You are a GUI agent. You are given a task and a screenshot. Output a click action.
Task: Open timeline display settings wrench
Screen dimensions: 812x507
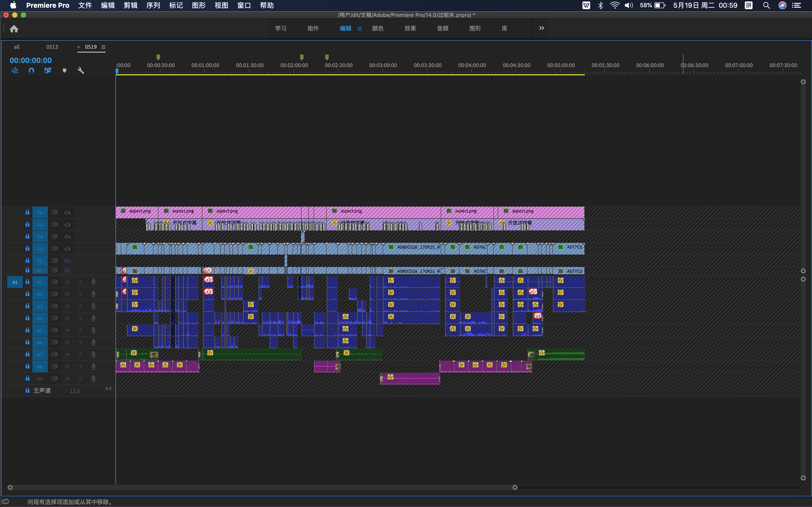[x=80, y=70]
